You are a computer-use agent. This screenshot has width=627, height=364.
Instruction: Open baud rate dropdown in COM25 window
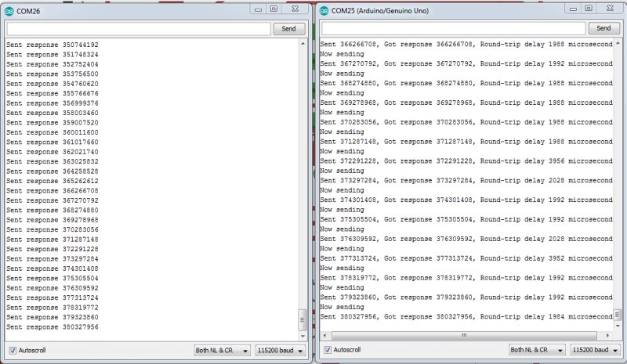[595, 350]
